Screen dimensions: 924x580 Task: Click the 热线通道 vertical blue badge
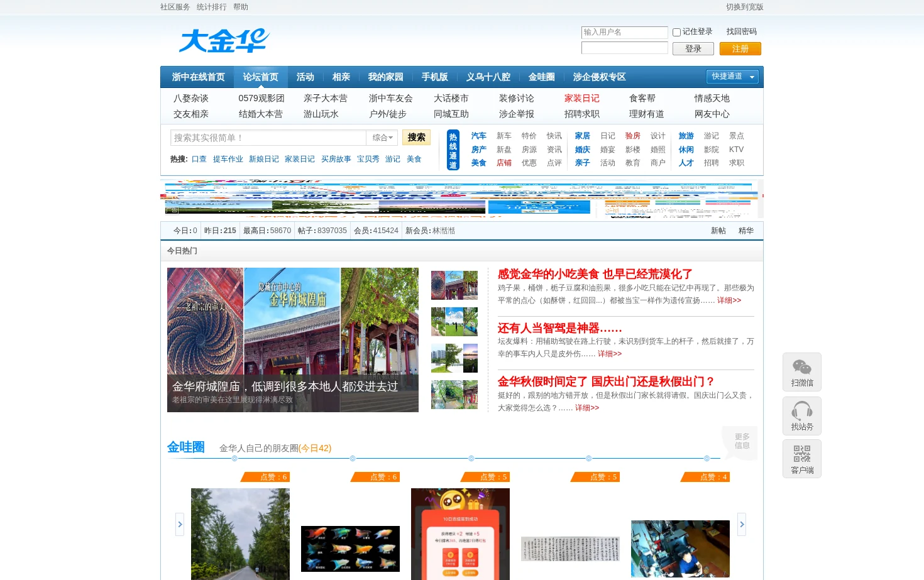[453, 150]
